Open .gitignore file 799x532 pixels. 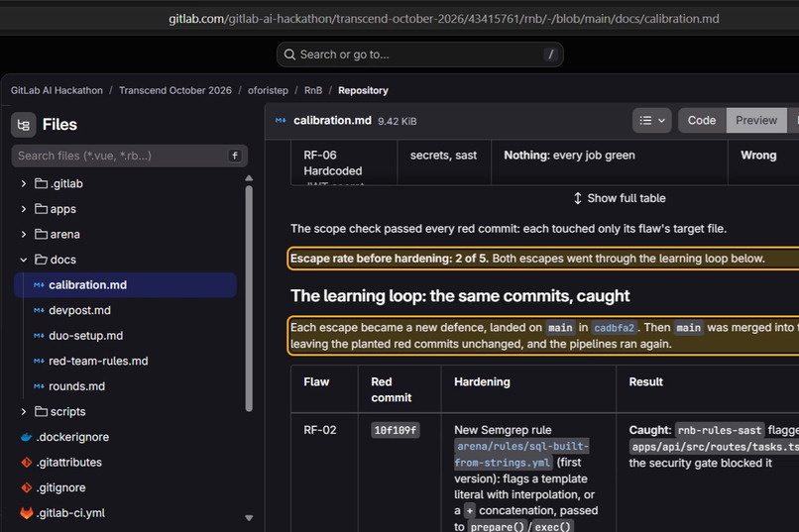point(60,487)
